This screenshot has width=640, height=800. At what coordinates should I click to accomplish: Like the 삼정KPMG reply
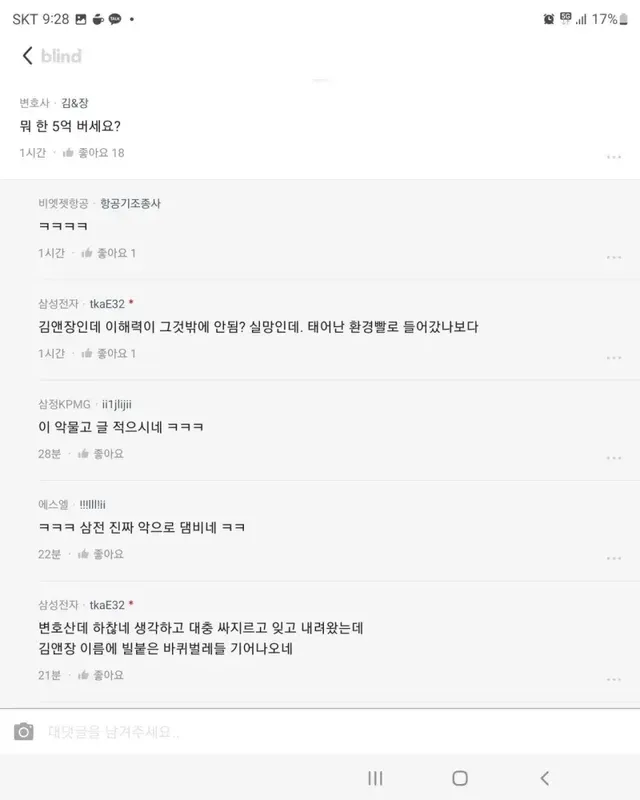[x=88, y=453]
